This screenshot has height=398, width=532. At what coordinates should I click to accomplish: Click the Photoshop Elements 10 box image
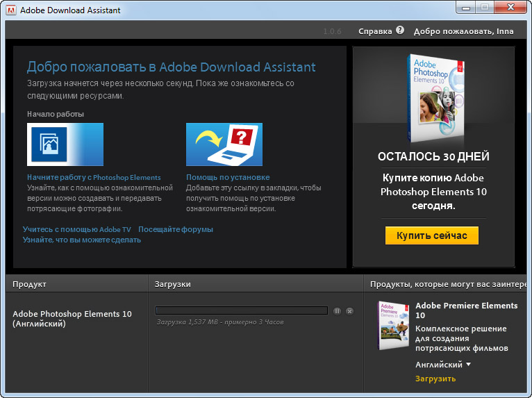(x=435, y=98)
